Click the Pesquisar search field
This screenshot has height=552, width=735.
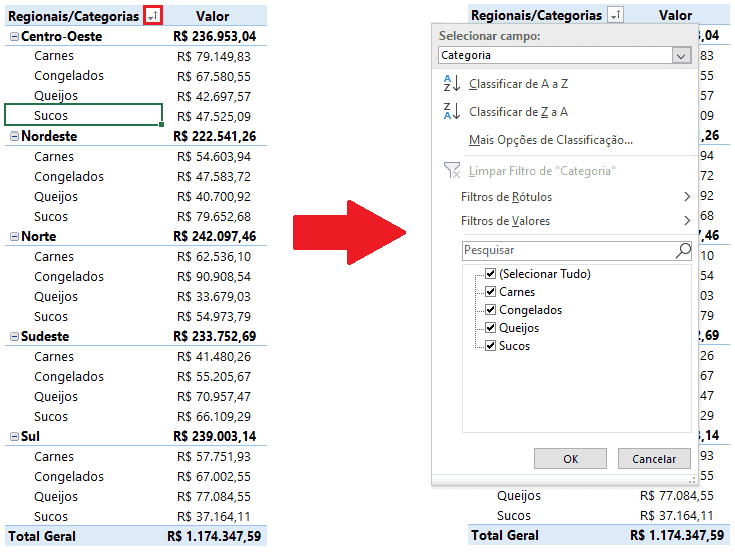click(x=566, y=250)
